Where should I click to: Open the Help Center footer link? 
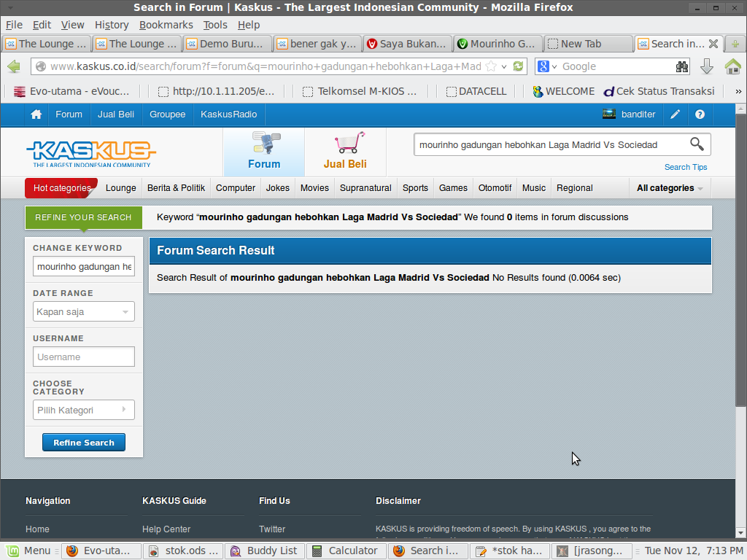click(x=166, y=529)
